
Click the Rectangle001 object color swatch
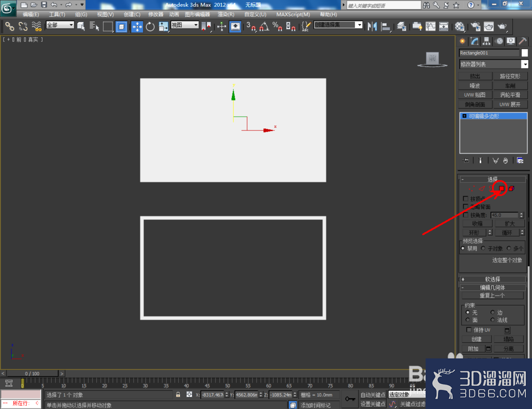pos(525,53)
